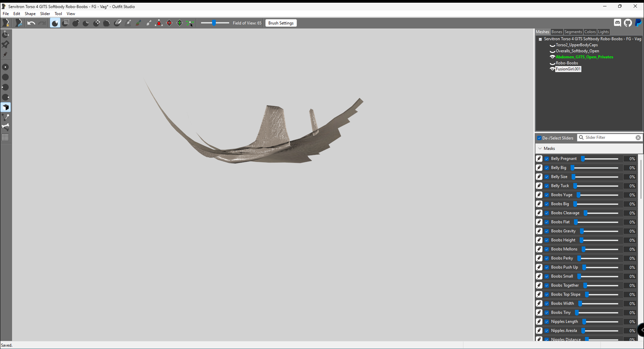This screenshot has height=349, width=644.
Task: Uncheck the Boobs Yuge slider checkbox
Action: click(x=547, y=195)
